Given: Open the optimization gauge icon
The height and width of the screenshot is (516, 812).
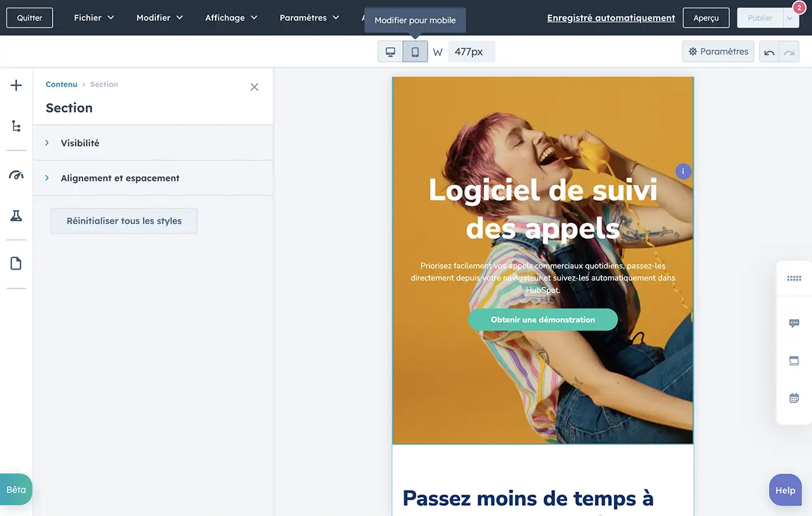Looking at the screenshot, I should click(x=16, y=175).
